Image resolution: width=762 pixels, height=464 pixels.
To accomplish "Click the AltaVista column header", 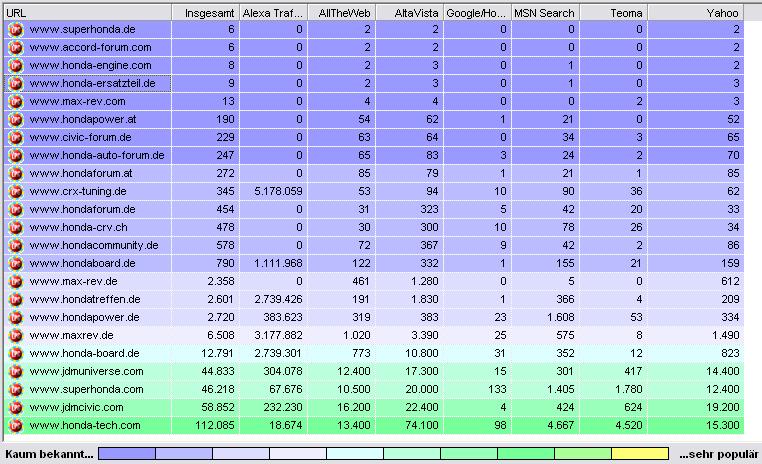I will pyautogui.click(x=408, y=11).
